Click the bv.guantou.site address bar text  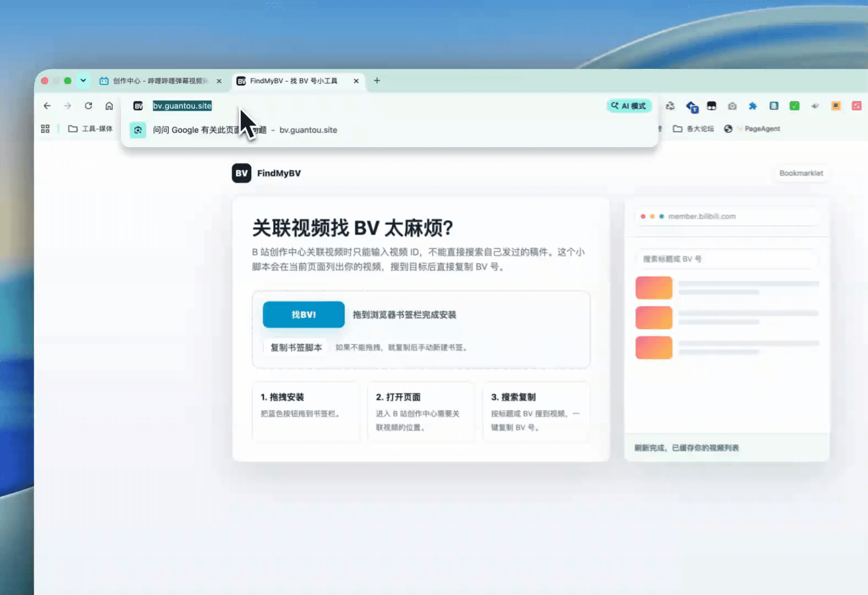point(182,106)
